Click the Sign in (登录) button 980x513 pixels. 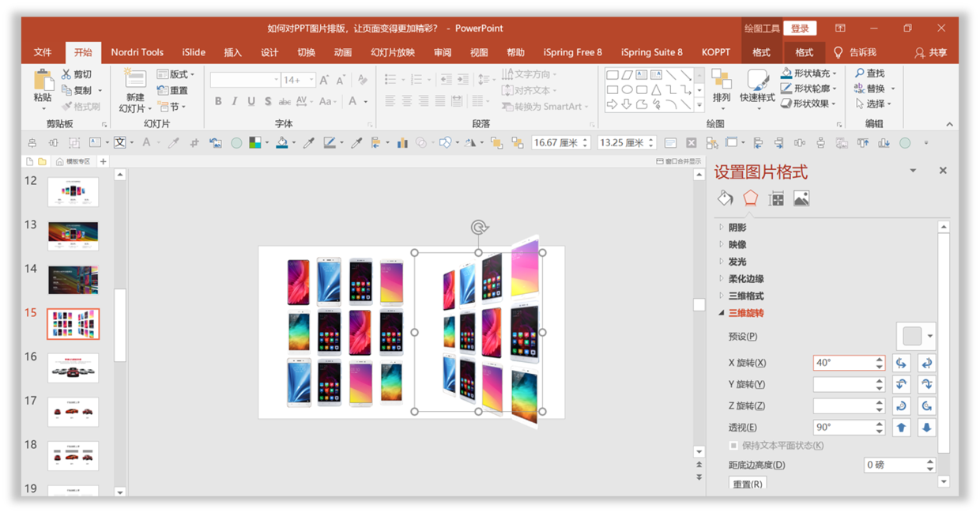point(800,28)
